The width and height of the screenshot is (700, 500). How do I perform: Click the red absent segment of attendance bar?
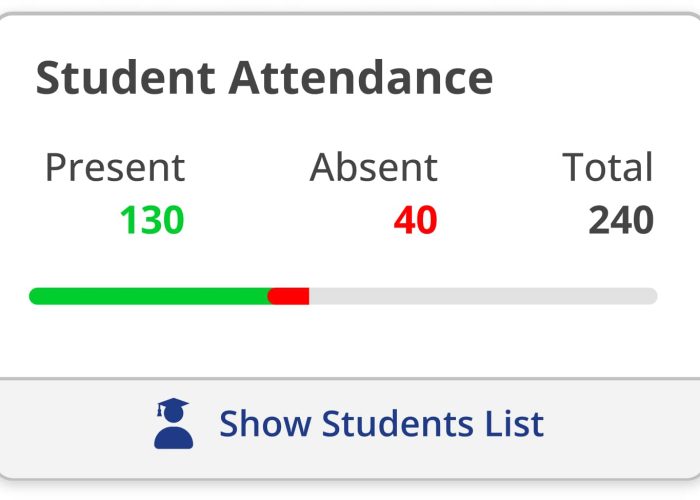[289, 296]
